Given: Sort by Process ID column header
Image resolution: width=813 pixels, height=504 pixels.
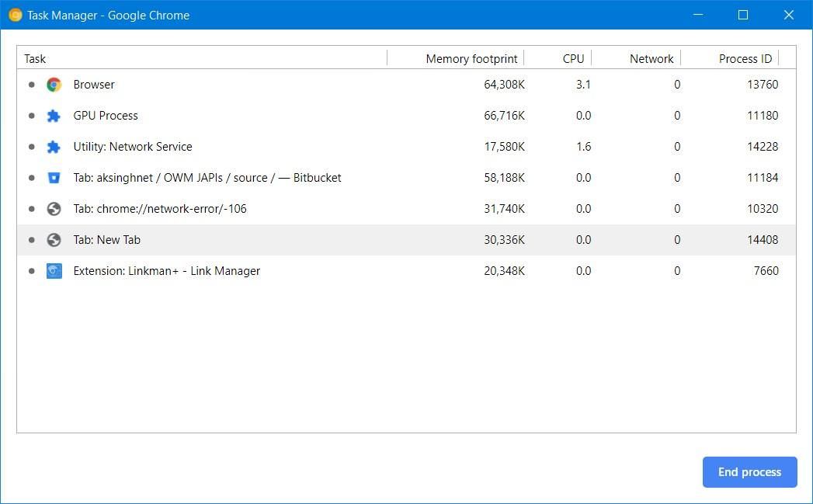Looking at the screenshot, I should pyautogui.click(x=745, y=58).
